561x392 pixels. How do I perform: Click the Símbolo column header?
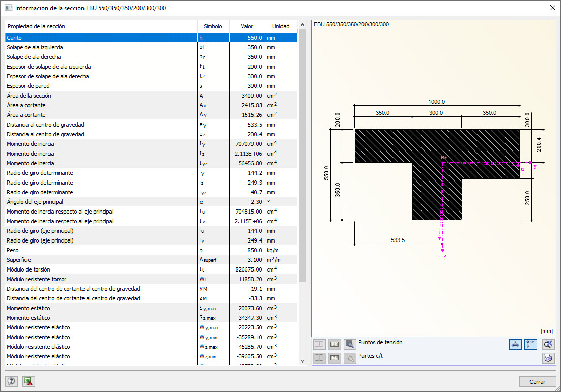[213, 26]
